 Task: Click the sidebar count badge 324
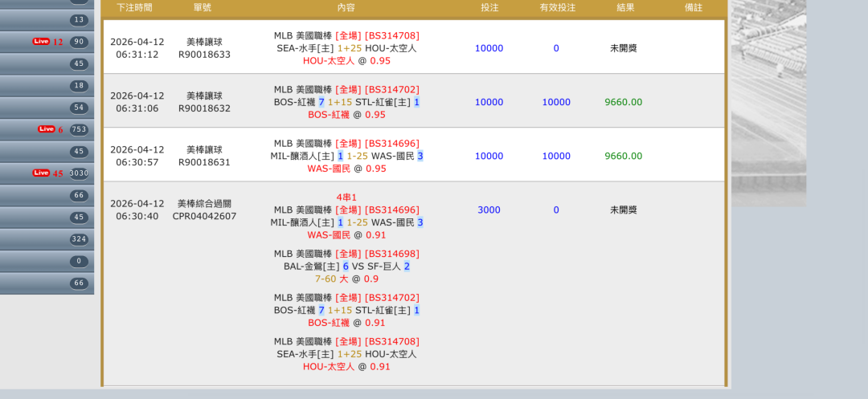tap(79, 239)
